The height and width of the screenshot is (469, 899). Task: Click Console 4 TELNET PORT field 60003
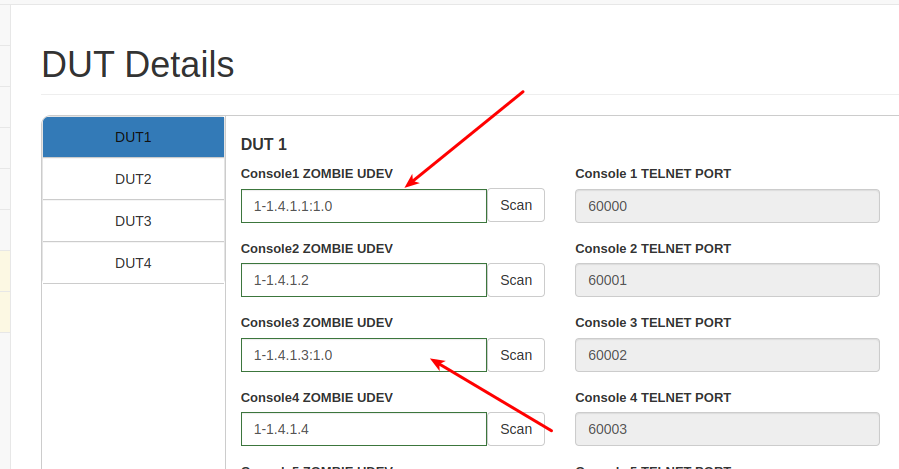727,429
